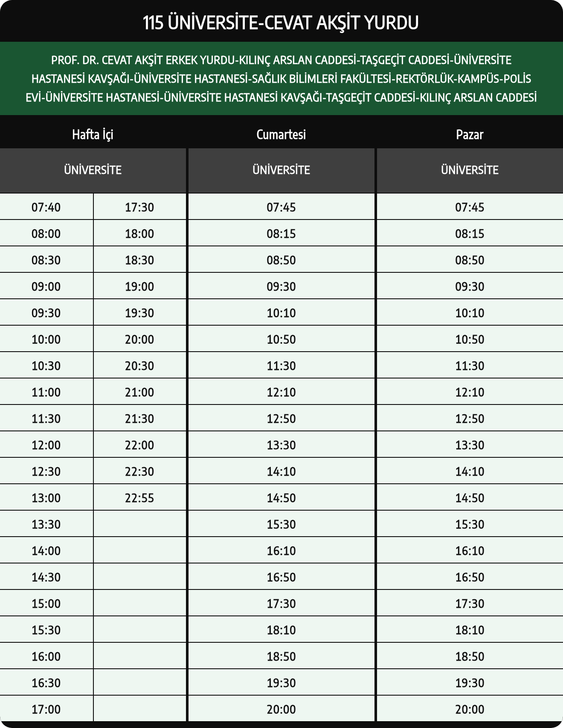
Task: Select the Pazar 14:10 departure
Action: [x=470, y=471]
